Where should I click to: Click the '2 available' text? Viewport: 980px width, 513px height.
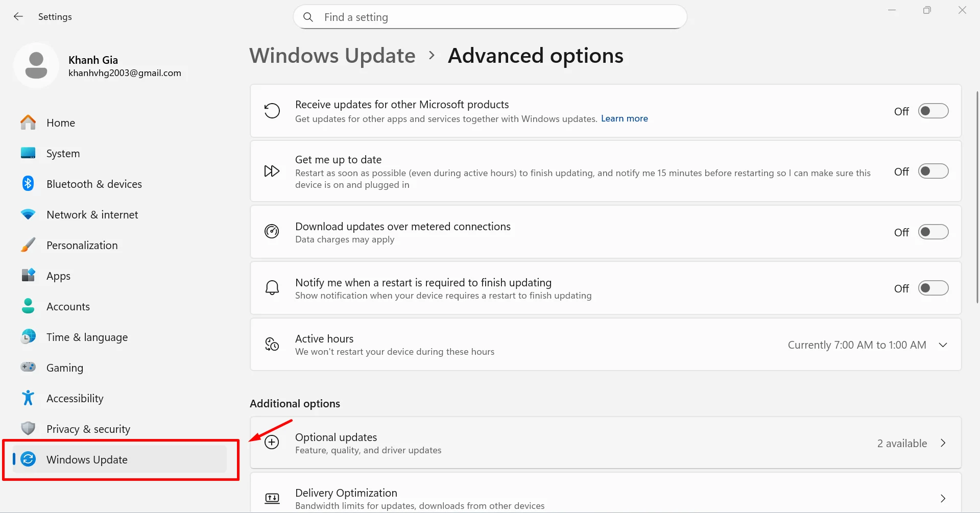[902, 443]
